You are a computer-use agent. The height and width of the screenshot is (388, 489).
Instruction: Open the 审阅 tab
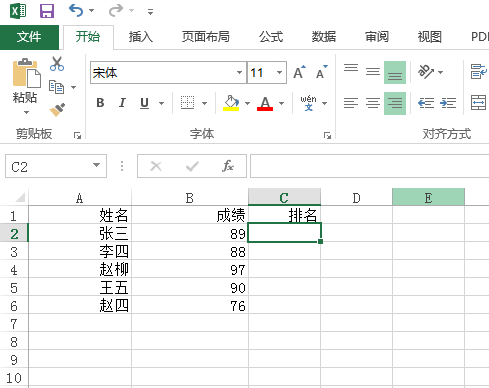coord(377,37)
